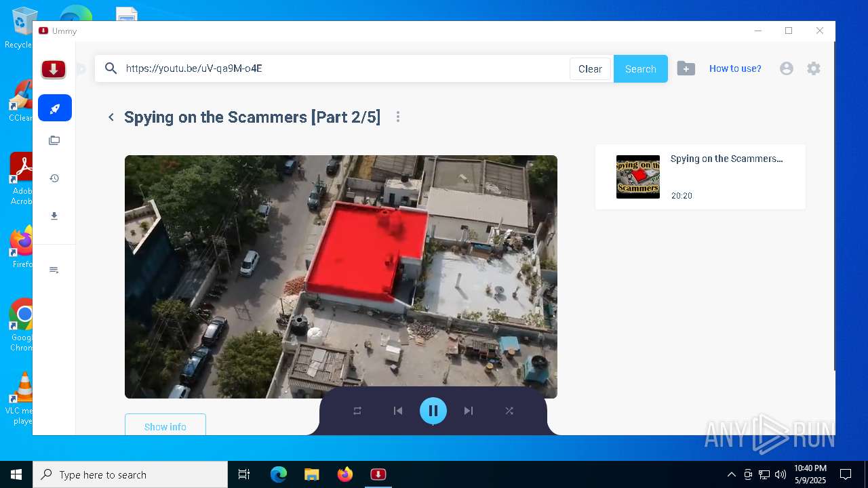Open the rocket Discover sidebar icon
This screenshot has width=868, height=488.
point(55,108)
